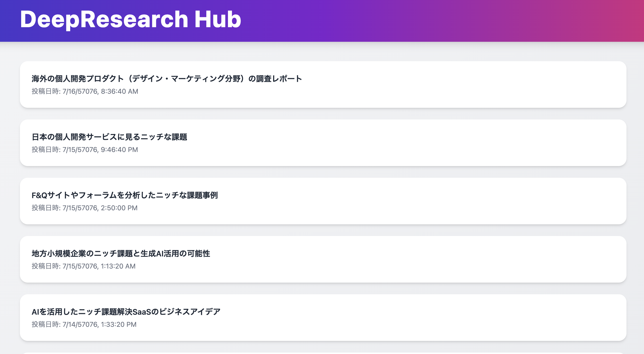Click the DeepResearch Hub site title

pos(131,19)
